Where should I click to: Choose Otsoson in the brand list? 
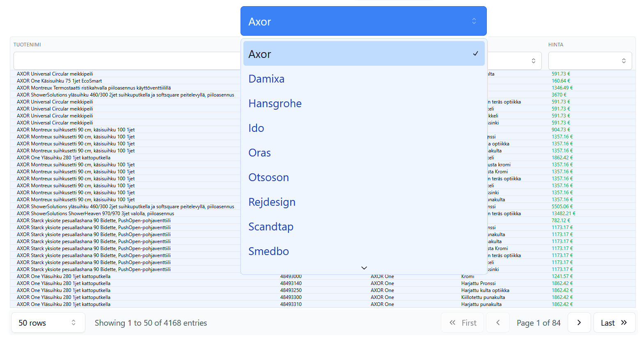coord(268,177)
